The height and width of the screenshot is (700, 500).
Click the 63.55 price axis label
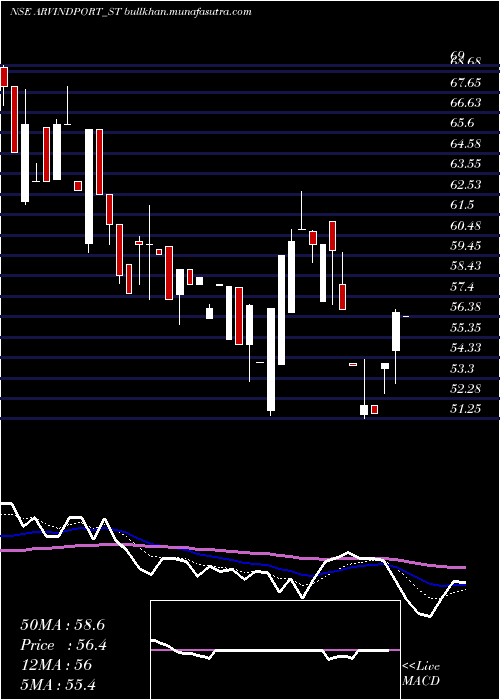(x=466, y=164)
